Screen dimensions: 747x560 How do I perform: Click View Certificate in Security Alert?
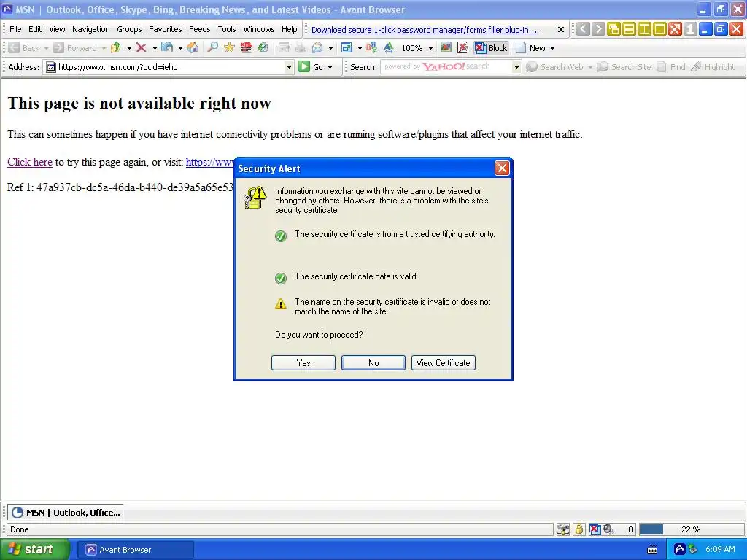coord(443,363)
